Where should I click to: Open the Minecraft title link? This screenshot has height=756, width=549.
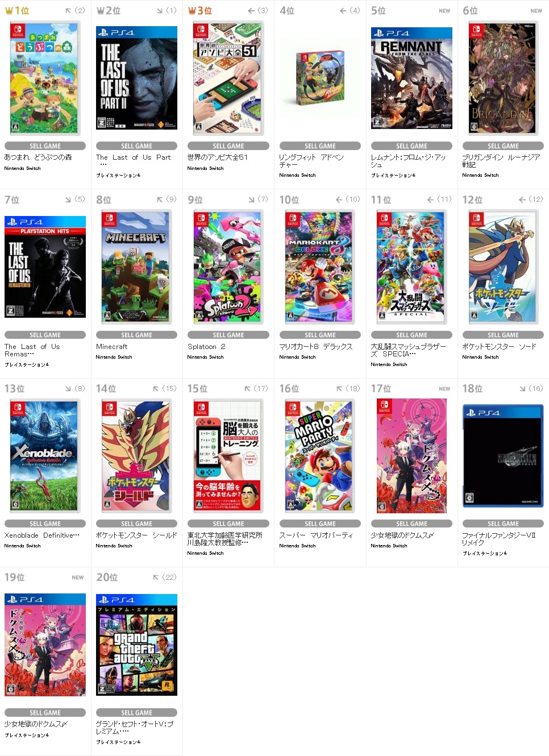(x=111, y=346)
